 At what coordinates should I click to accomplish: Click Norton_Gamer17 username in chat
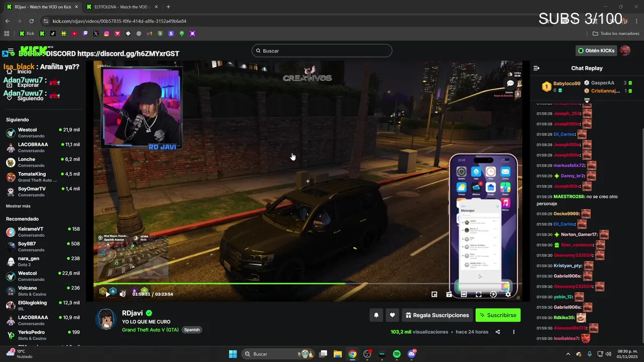point(579,234)
